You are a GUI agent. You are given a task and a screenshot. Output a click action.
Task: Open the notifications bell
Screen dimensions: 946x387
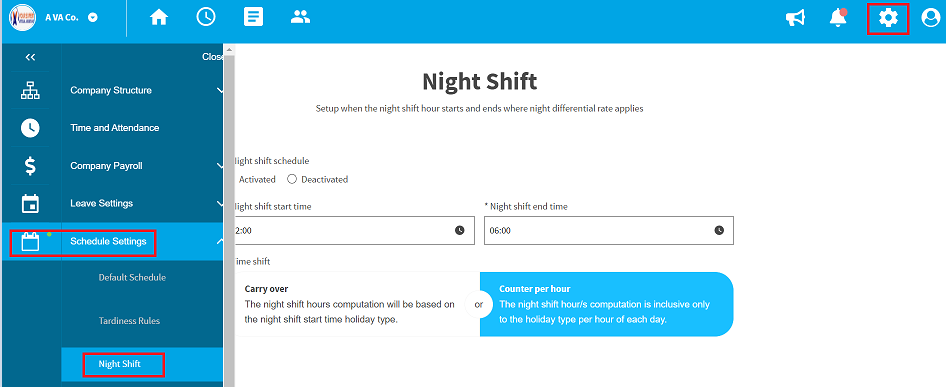(x=838, y=18)
